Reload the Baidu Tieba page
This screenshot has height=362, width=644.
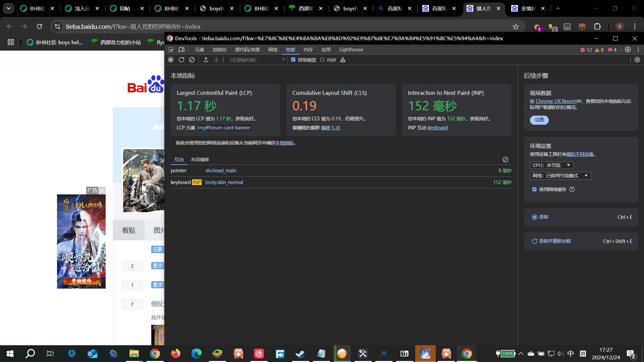click(x=39, y=26)
